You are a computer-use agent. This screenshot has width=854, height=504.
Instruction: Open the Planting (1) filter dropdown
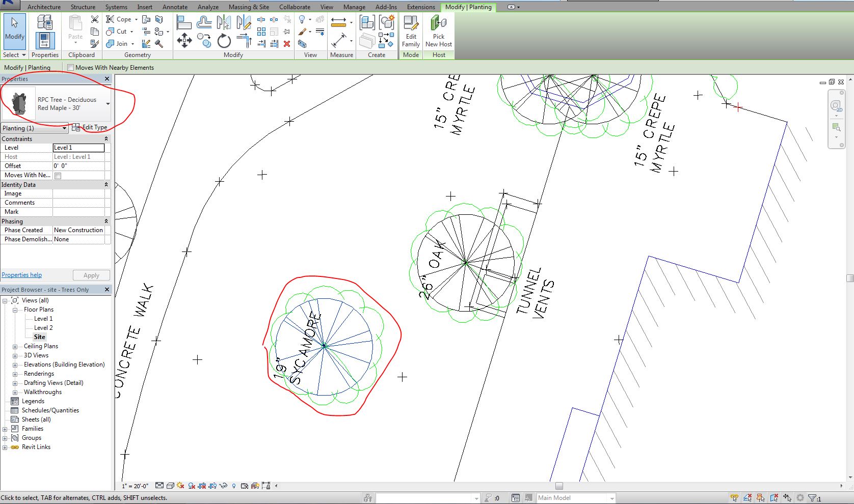tap(35, 128)
